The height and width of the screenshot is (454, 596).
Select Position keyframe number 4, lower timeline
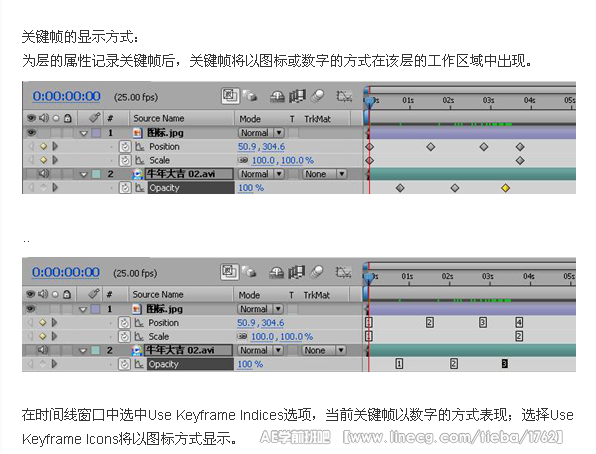(519, 322)
